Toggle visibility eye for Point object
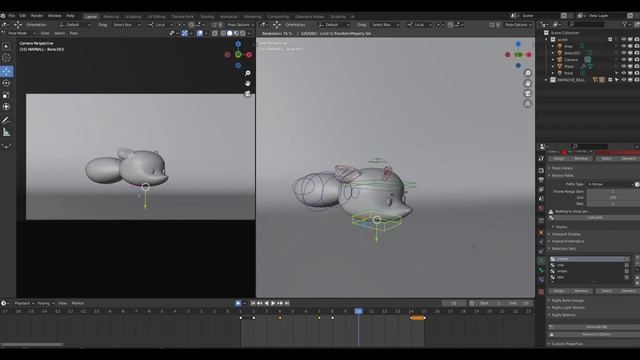Screen dimensions: 640x360 623,73
